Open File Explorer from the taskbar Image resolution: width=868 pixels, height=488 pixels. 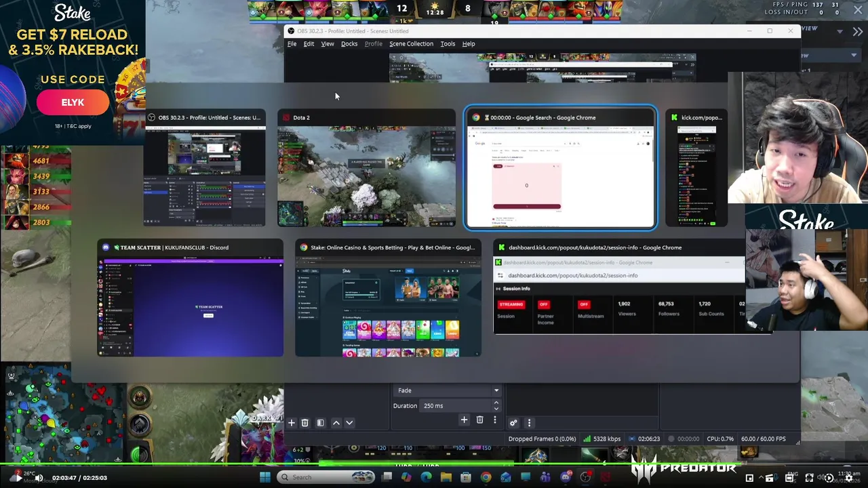tap(446, 477)
